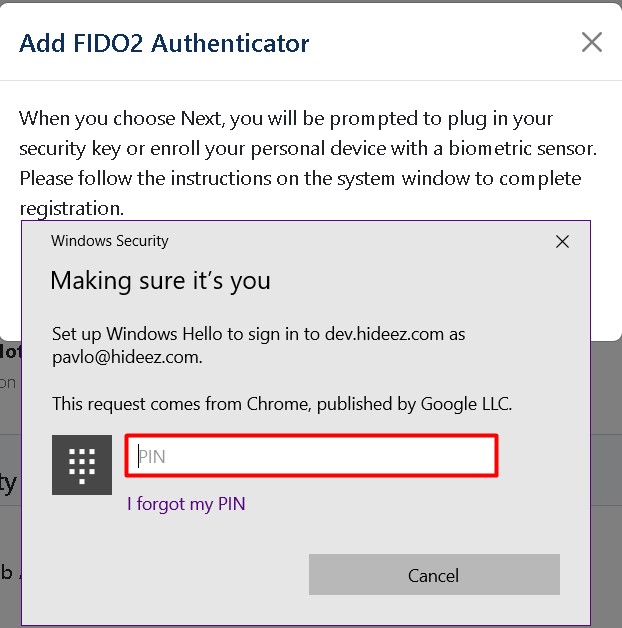Open the 'I forgot my PIN' link
Viewport: 622px width, 628px height.
pyautogui.click(x=186, y=504)
